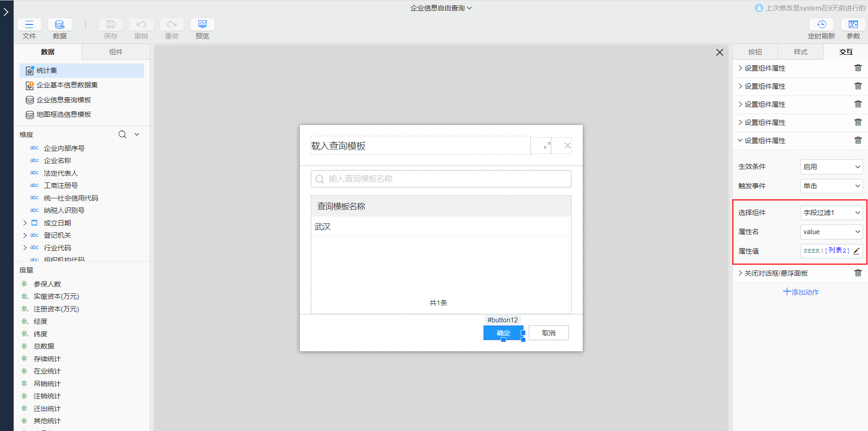Click the 输入查询模板名称 search field
This screenshot has width=868, height=431.
click(441, 178)
